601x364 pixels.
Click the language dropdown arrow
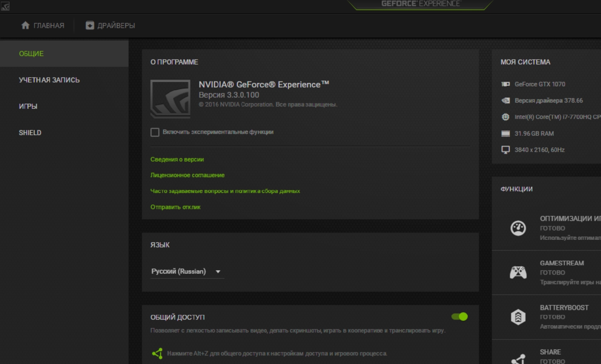pos(218,272)
